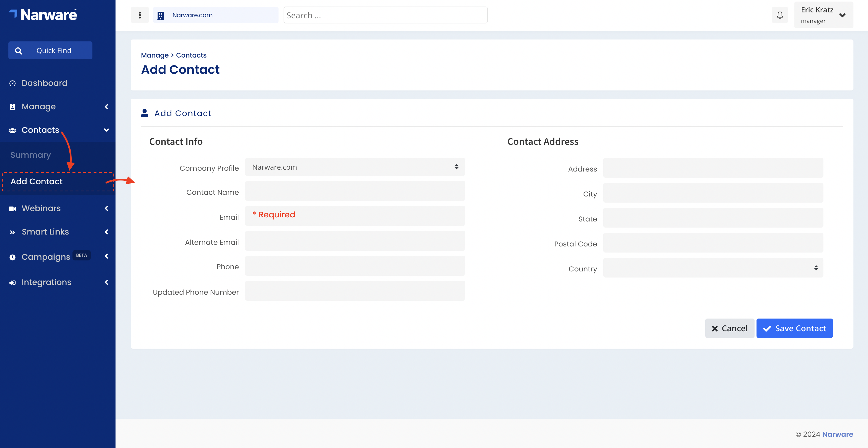868x448 pixels.
Task: Click the Quick Find button
Action: point(50,50)
